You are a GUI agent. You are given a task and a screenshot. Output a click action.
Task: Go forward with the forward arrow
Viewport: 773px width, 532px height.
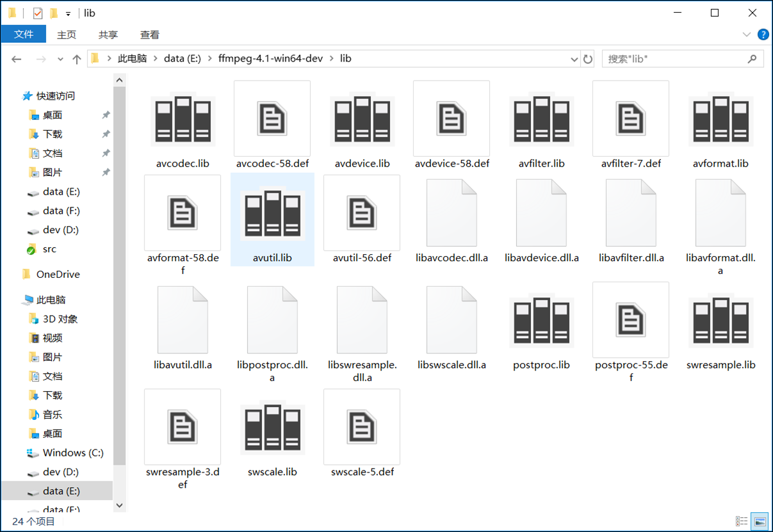point(41,59)
